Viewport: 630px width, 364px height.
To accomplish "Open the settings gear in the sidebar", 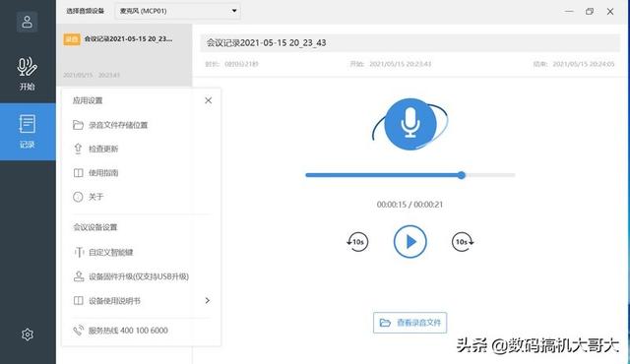I will point(28,334).
